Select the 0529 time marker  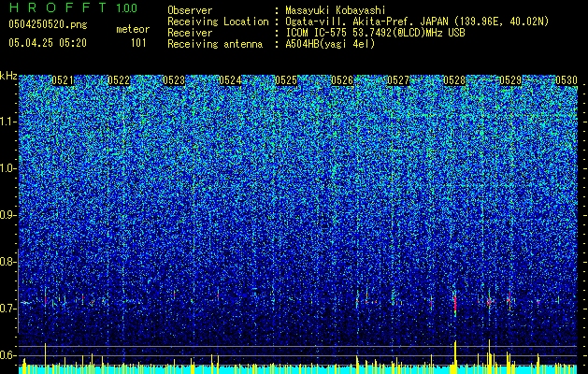[x=510, y=80]
